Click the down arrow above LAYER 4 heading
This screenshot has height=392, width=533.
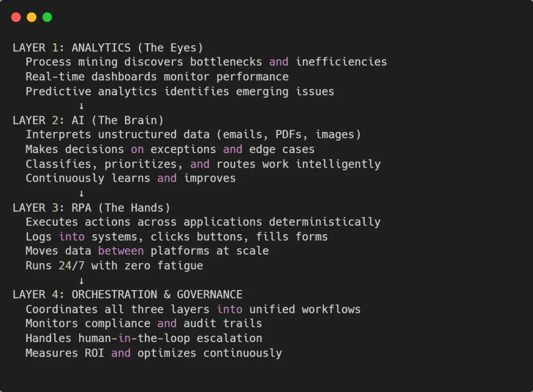(x=81, y=281)
